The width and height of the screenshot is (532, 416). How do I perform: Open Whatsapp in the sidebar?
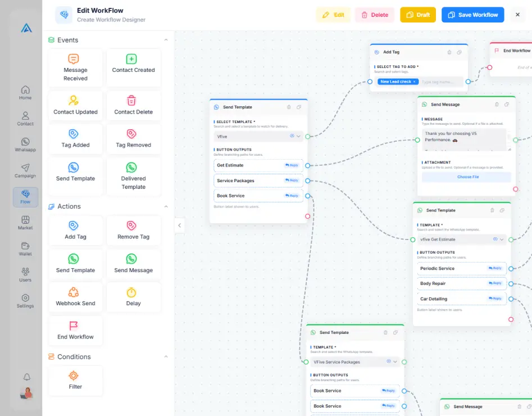pos(25,145)
